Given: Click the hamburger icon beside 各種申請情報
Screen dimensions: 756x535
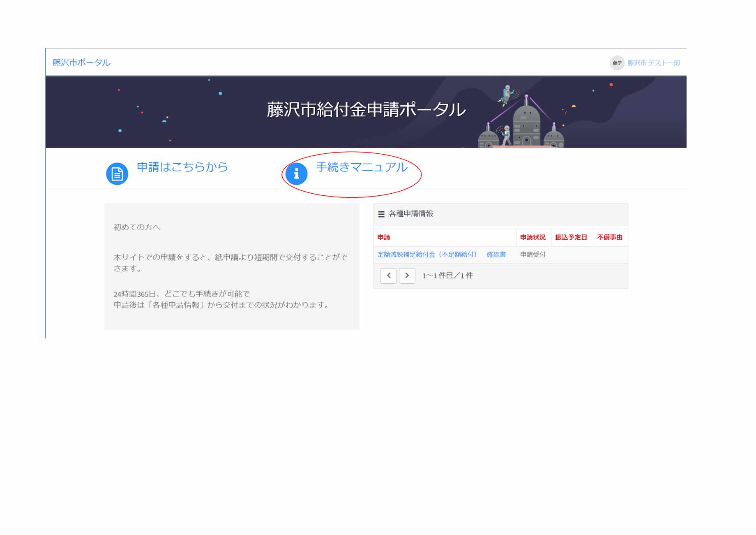Looking at the screenshot, I should coord(381,214).
